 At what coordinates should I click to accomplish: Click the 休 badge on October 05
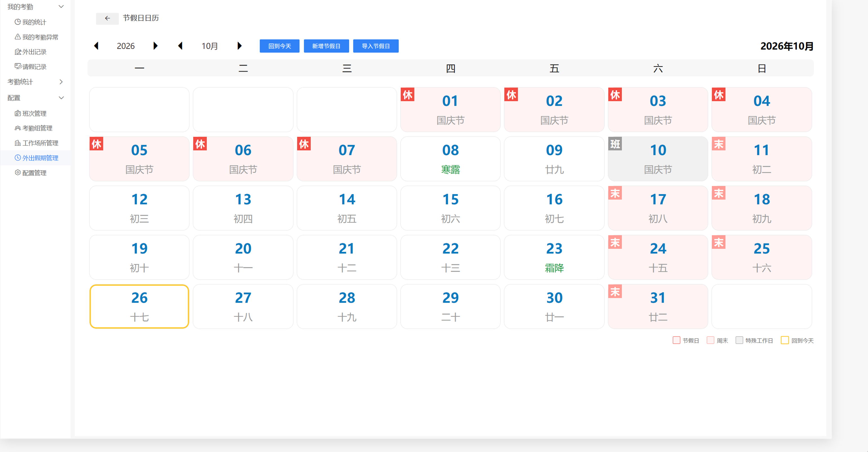96,144
